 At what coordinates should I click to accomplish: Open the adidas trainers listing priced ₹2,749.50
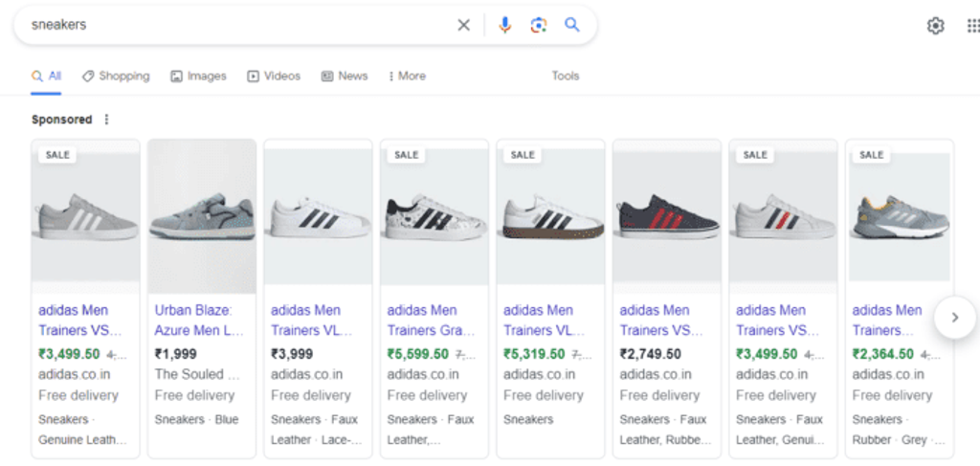(661, 320)
